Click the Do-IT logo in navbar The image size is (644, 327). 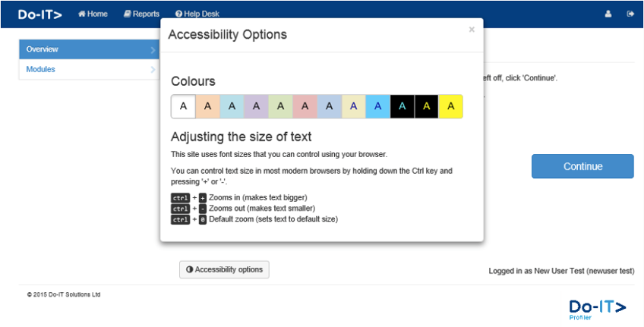pos(40,14)
